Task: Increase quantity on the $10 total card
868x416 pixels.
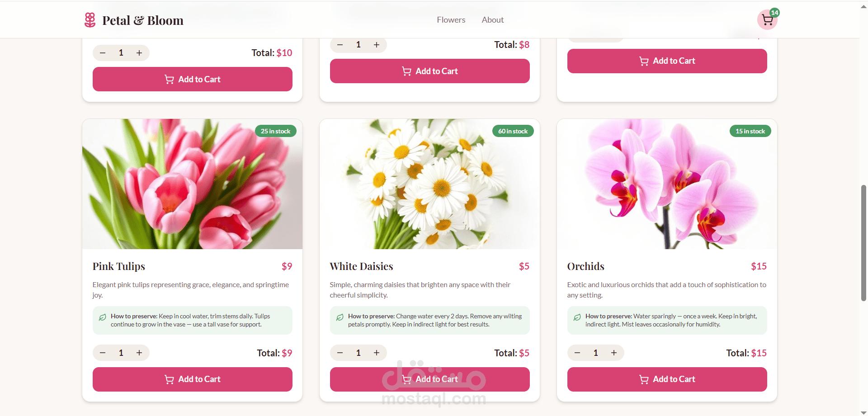Action: (x=139, y=53)
